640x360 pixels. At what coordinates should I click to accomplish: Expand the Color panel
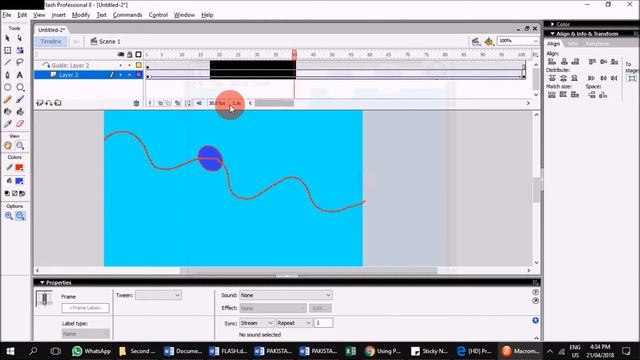coord(553,24)
